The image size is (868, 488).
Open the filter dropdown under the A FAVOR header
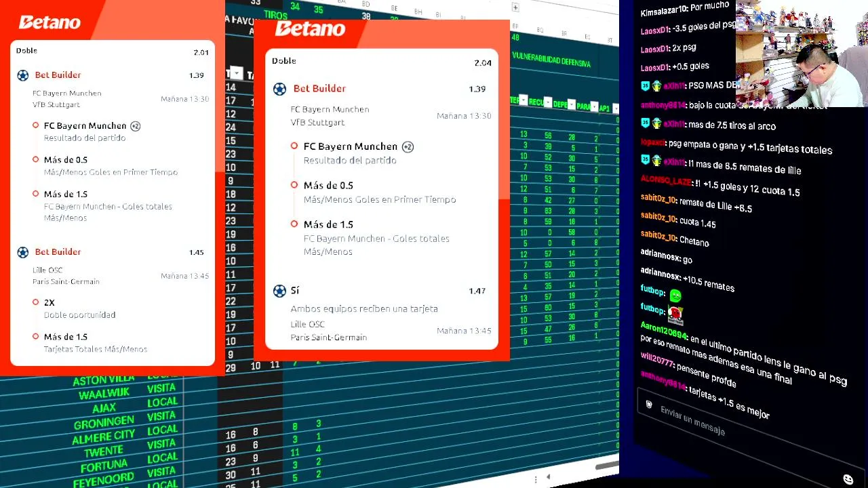(236, 73)
